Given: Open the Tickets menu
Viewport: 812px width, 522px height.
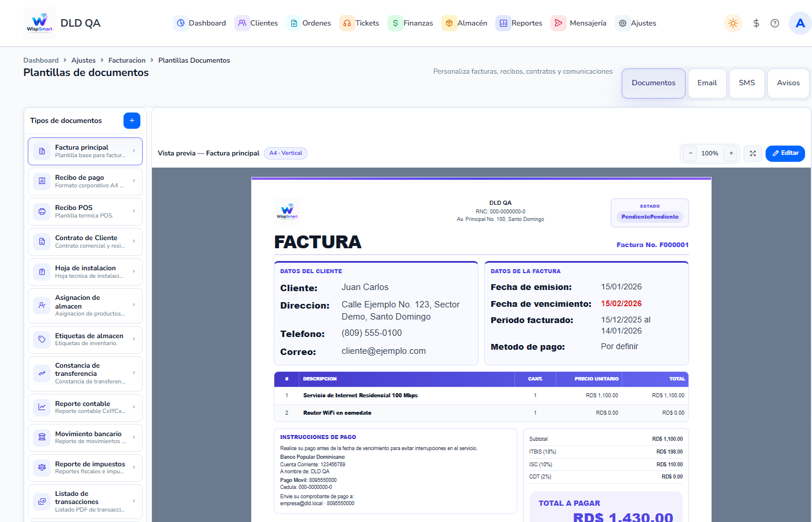Looking at the screenshot, I should pos(360,23).
